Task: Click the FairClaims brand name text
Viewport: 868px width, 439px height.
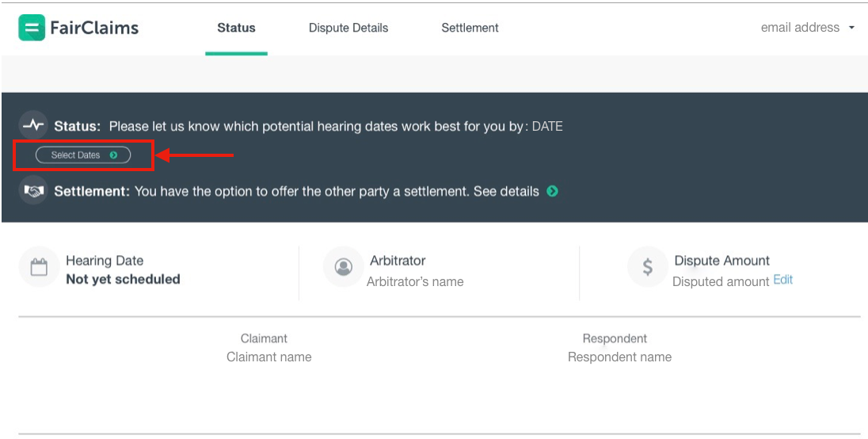Action: point(93,28)
